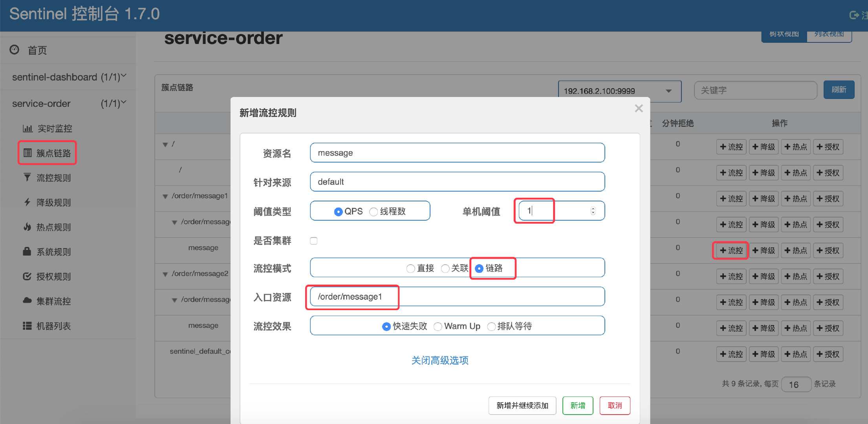This screenshot has height=424, width=868.
Task: Click the green 新增 button
Action: coord(578,406)
